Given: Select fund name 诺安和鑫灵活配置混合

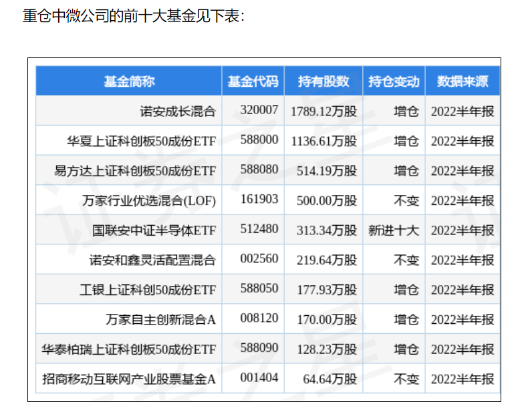Looking at the screenshot, I should tap(152, 260).
